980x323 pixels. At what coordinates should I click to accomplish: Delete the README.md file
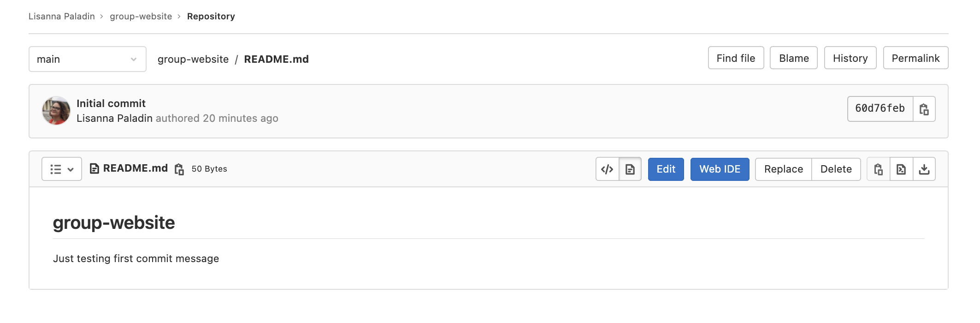(836, 169)
